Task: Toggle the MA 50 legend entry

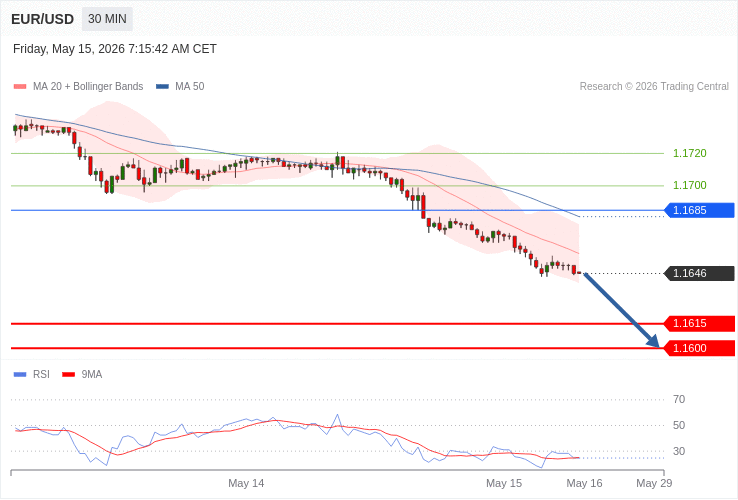Action: tap(180, 86)
